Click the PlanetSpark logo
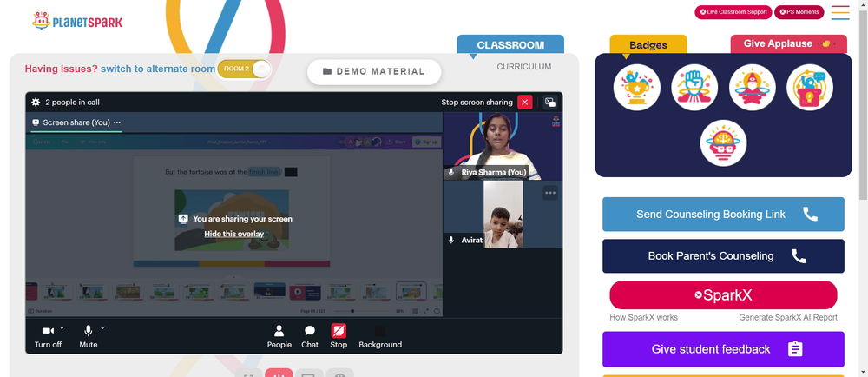868x377 pixels. click(x=77, y=21)
